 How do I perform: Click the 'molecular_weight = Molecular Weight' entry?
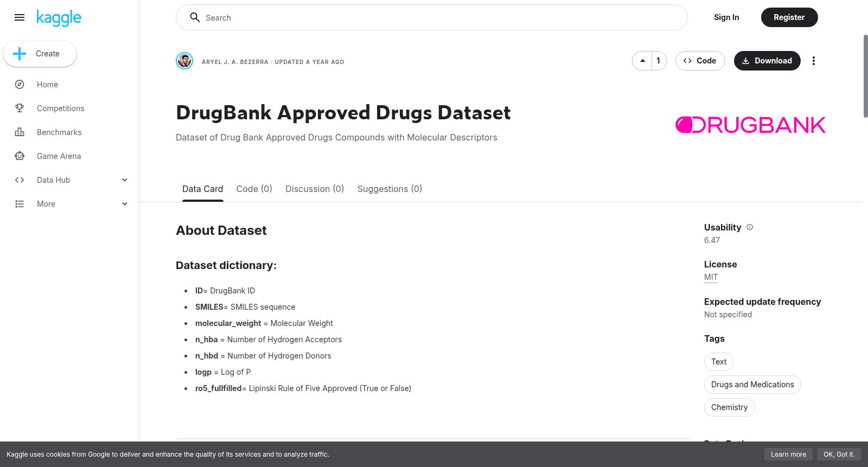pyautogui.click(x=264, y=323)
